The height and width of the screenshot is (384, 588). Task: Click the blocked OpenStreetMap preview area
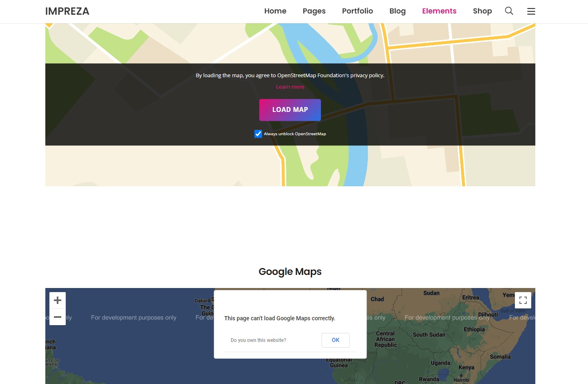click(x=122, y=104)
